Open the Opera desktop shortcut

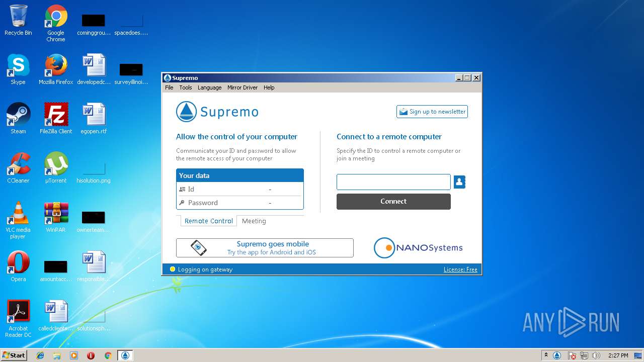18,266
